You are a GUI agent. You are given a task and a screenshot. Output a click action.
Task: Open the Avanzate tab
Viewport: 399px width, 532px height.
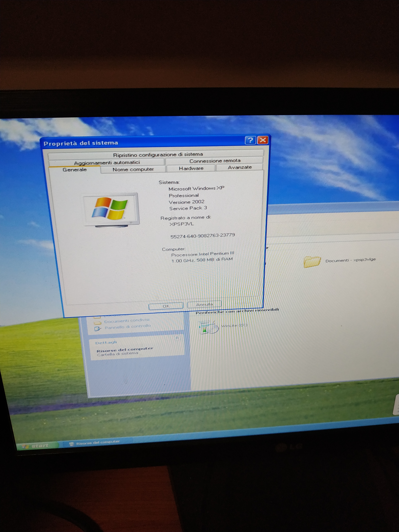pos(240,167)
